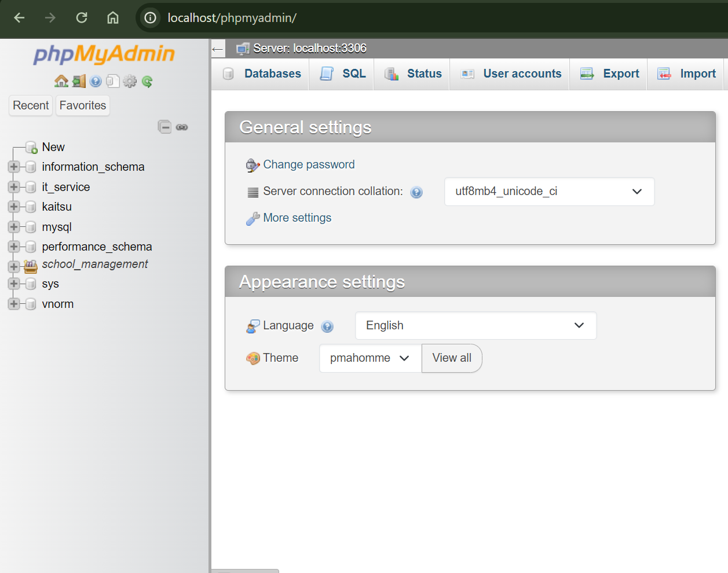Select the school_management database name
The image size is (728, 573).
95,264
